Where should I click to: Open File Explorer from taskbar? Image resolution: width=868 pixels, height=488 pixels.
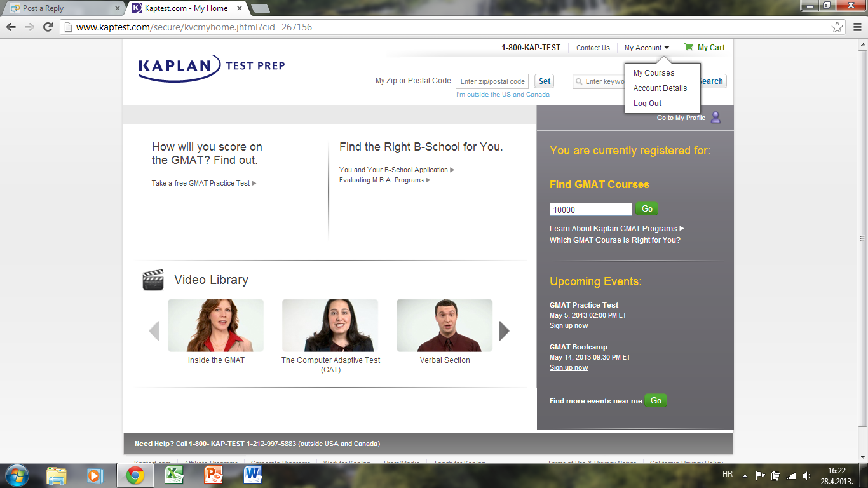57,475
